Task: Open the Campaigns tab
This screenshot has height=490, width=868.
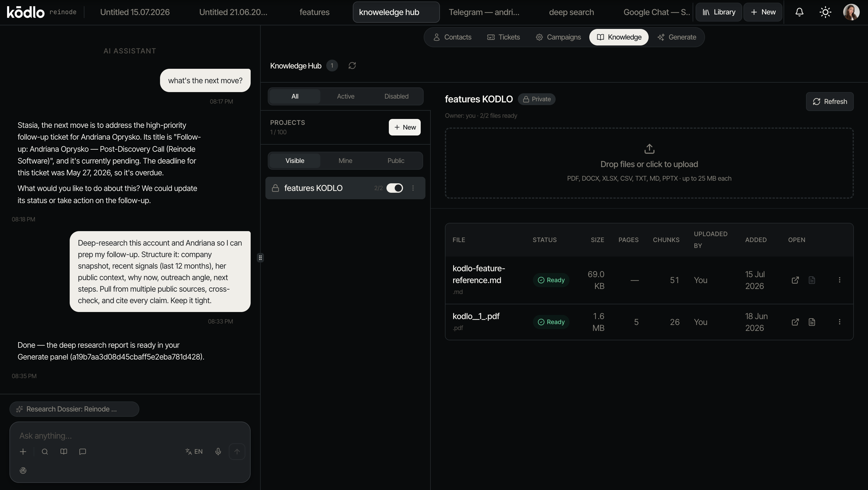Action: click(x=558, y=37)
